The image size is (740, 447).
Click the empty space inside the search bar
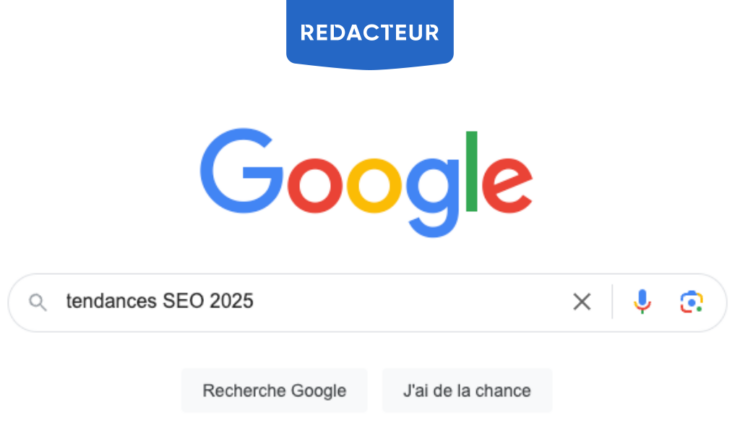(x=411, y=302)
